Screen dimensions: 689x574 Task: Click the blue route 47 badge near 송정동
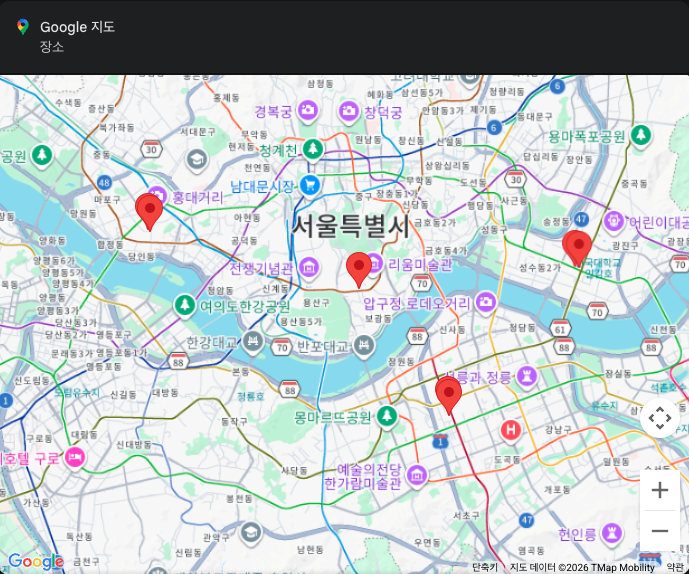click(581, 219)
